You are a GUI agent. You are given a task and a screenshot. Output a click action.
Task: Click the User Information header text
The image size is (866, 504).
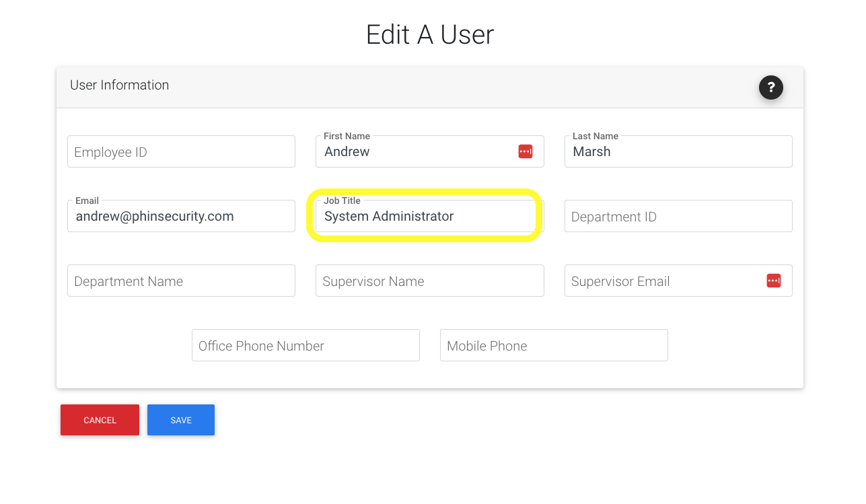pos(119,85)
